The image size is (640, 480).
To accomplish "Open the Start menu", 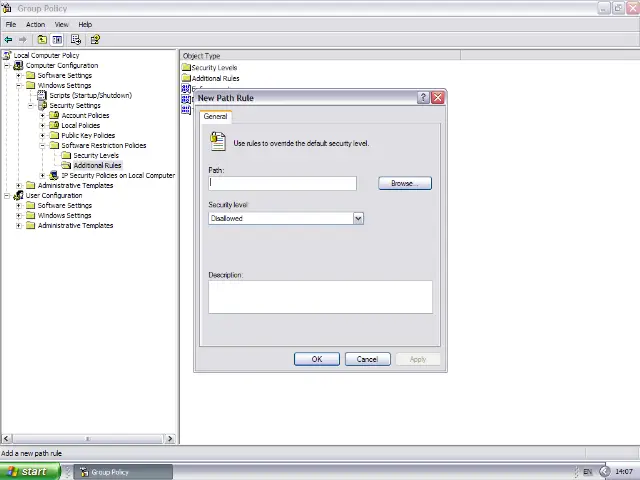I will tap(30, 471).
